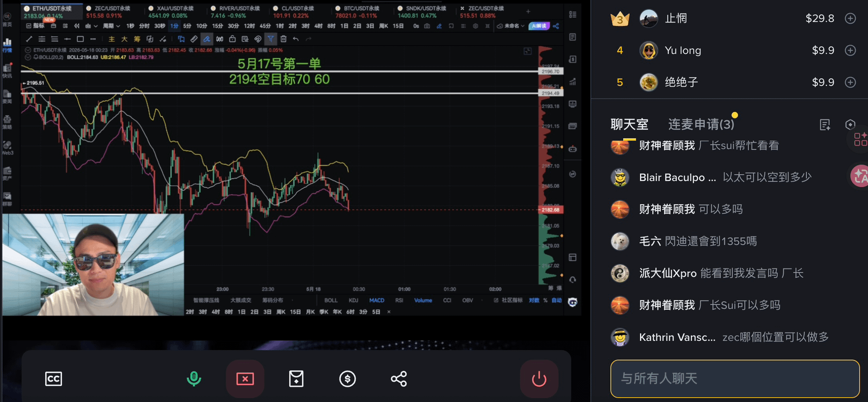Switch to 聊天室 tab
This screenshot has height=402, width=868.
(630, 124)
